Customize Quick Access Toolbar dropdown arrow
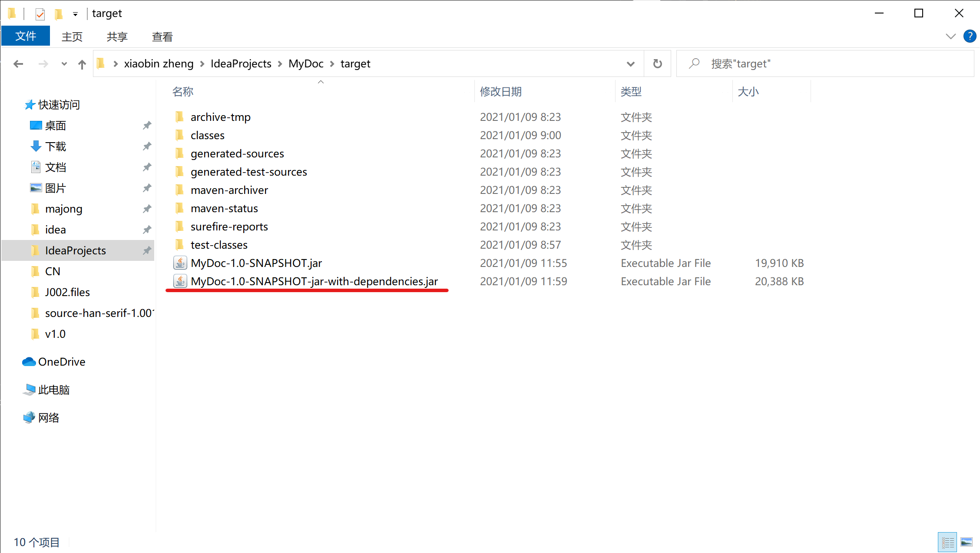This screenshot has height=553, width=980. (x=75, y=14)
